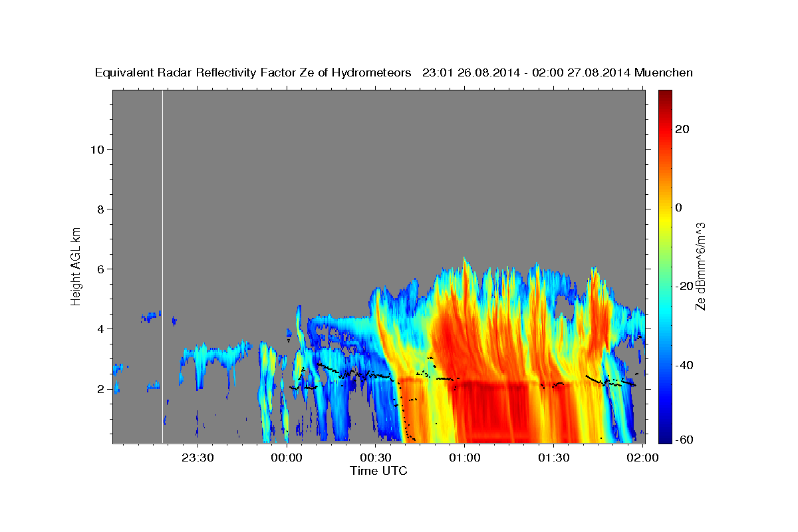798x532 pixels.
Task: Click the date range '23:01 26.08.2014 - 02:00 27.08.2014 Muenchen'
Action: point(557,73)
